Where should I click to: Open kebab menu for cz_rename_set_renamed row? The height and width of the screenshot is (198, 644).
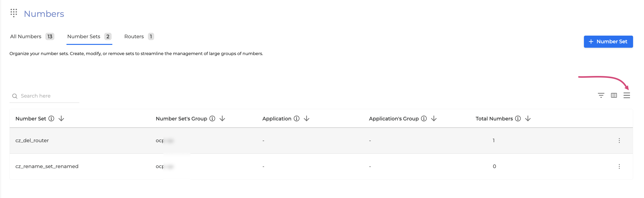tap(619, 166)
